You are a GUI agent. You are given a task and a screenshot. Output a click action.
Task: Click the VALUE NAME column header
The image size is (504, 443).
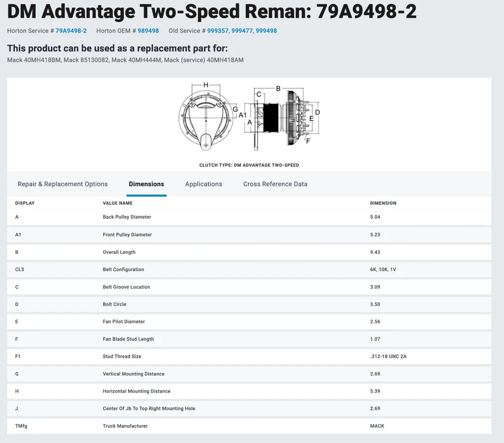coord(117,203)
